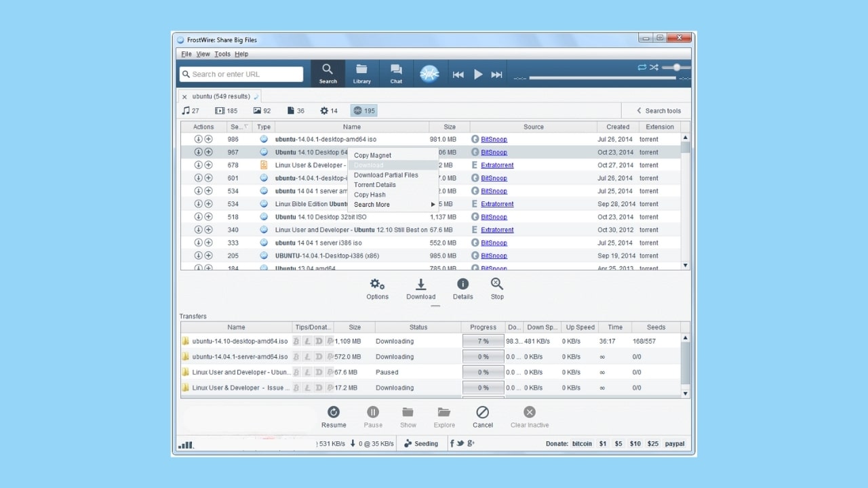Skip to previous track
This screenshot has width=868, height=488.
pos(458,75)
